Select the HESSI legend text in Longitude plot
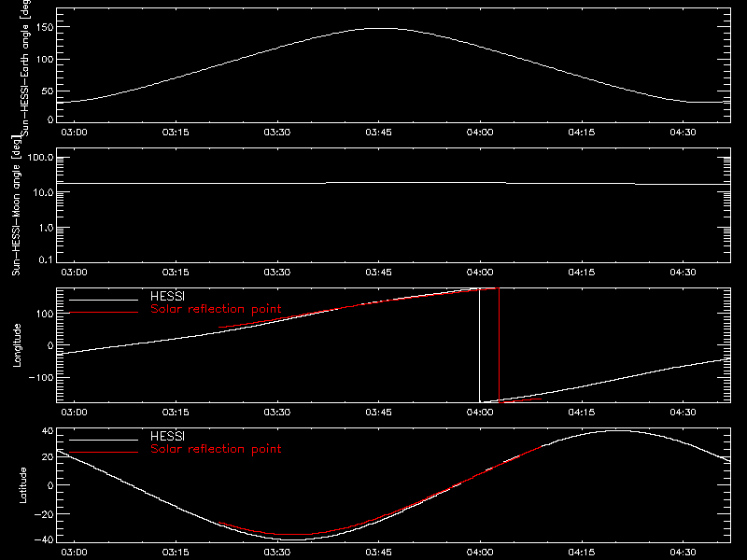747x560 pixels. (168, 296)
